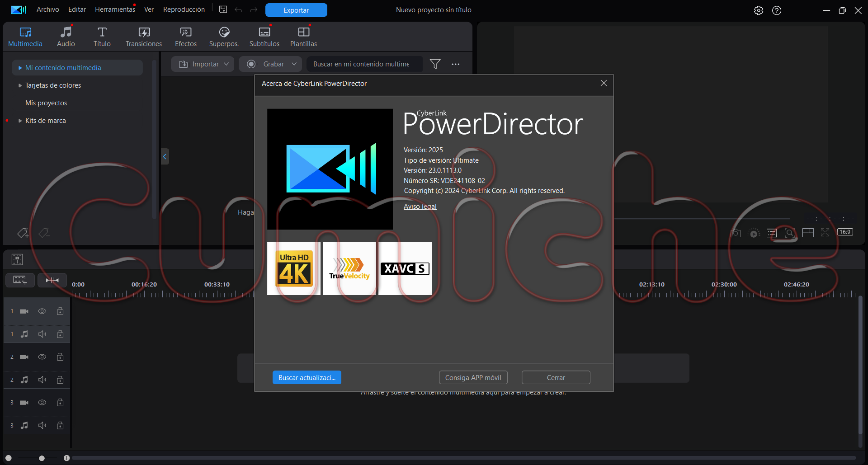Screen dimensions: 868x465
Task: Click the undo arrow
Action: pyautogui.click(x=238, y=9)
